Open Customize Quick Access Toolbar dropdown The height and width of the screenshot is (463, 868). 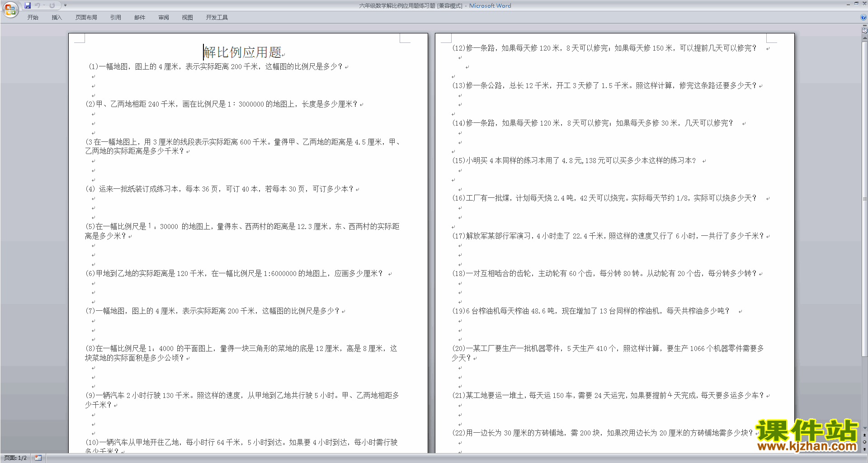point(65,5)
